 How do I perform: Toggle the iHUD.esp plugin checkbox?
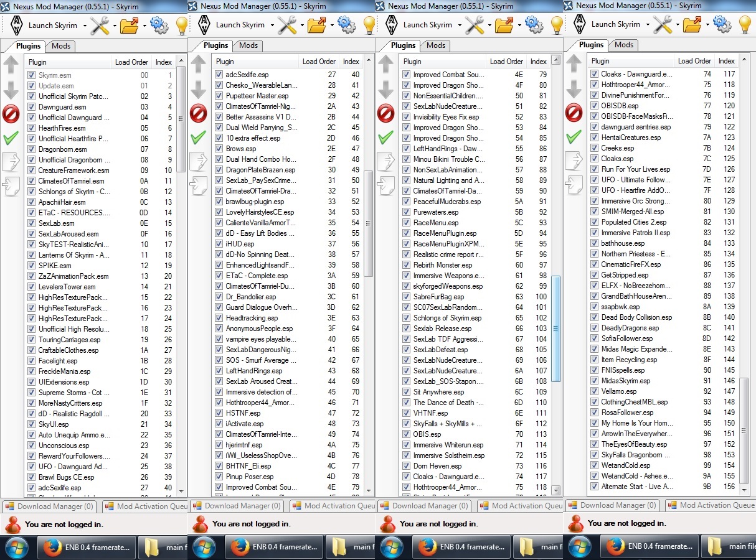pos(219,244)
